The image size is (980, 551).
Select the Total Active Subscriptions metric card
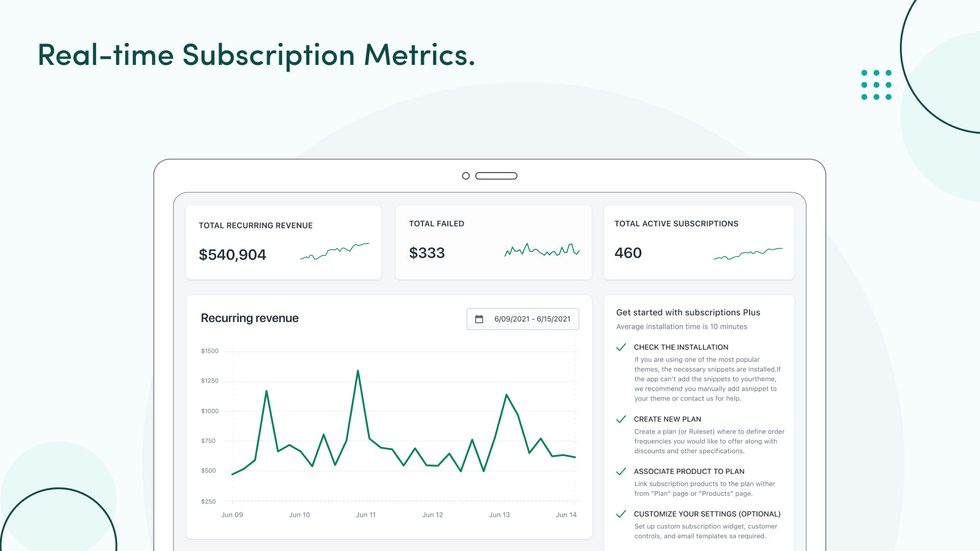[699, 241]
